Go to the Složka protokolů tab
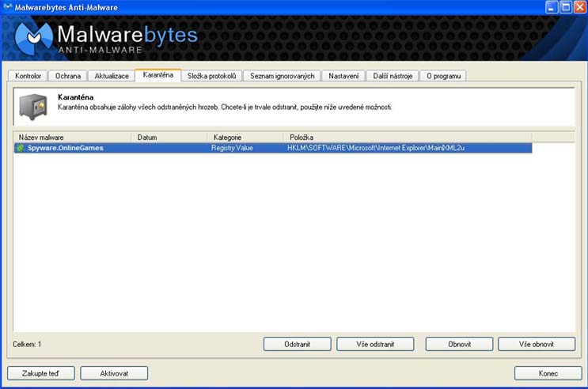 (211, 76)
